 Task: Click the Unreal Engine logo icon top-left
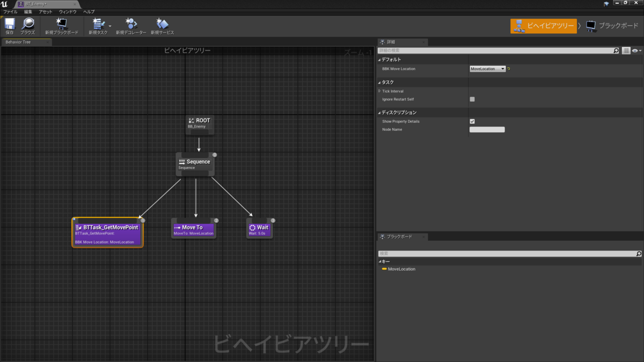click(4, 3)
